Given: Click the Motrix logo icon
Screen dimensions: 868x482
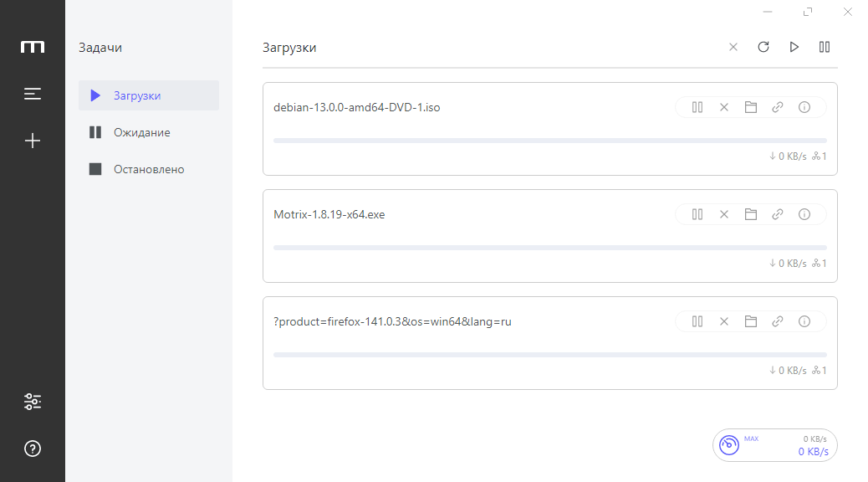Looking at the screenshot, I should (x=33, y=47).
